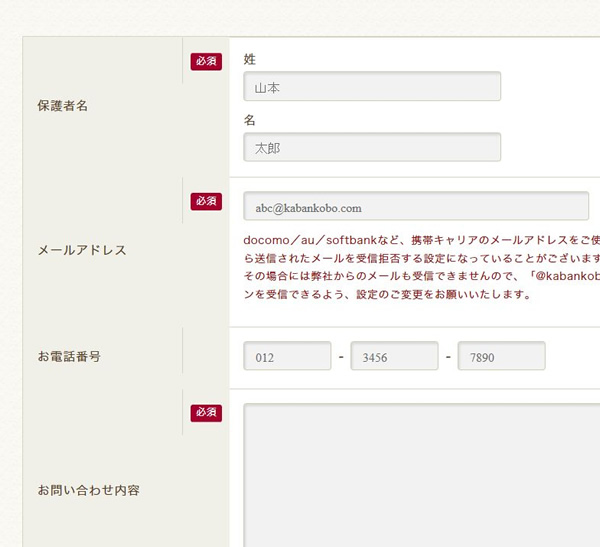600x547 pixels.
Task: Click the last phone field showing 7890
Action: [501, 357]
